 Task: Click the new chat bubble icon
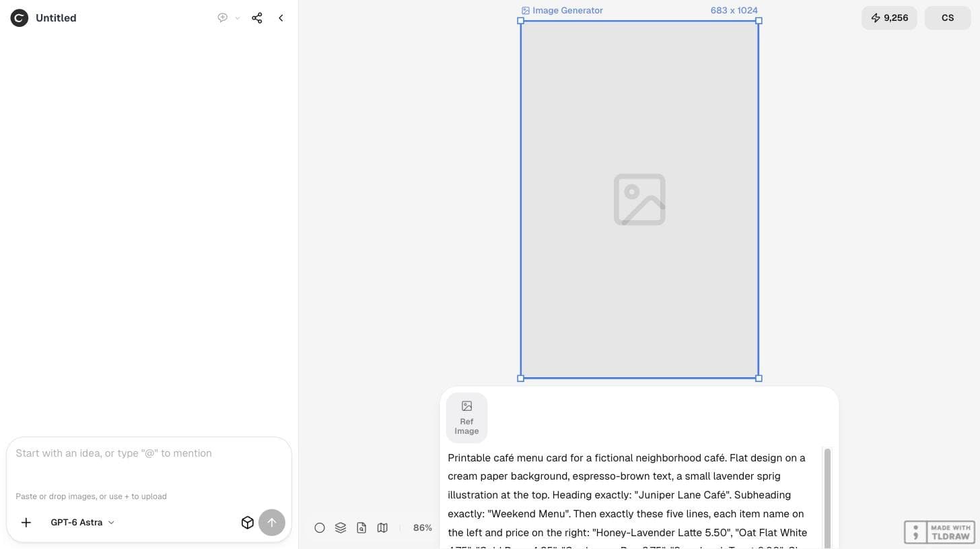tap(222, 18)
